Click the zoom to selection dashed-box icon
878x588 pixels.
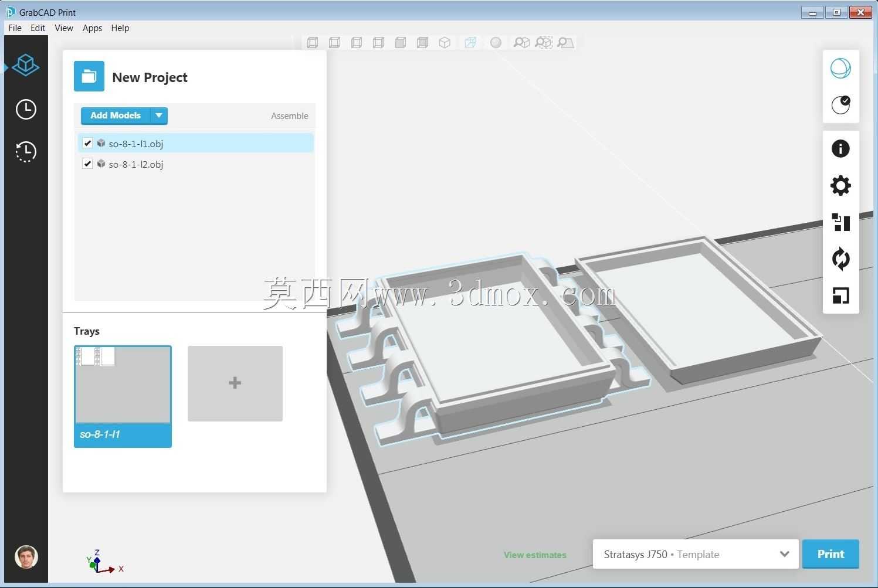544,42
